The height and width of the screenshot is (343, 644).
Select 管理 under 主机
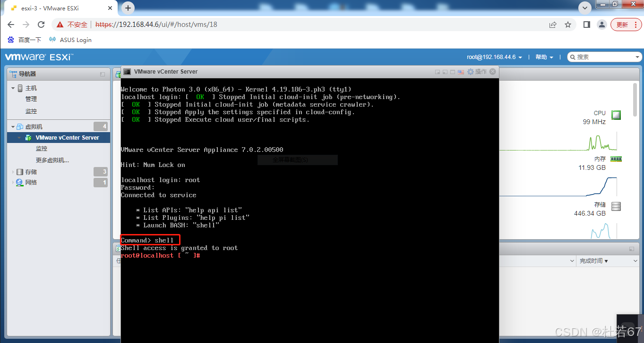(31, 99)
